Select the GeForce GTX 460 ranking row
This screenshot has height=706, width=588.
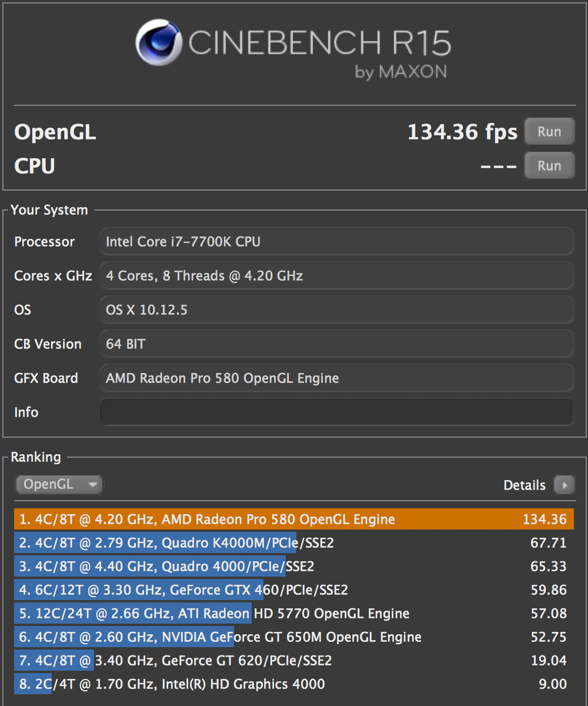pos(293,590)
